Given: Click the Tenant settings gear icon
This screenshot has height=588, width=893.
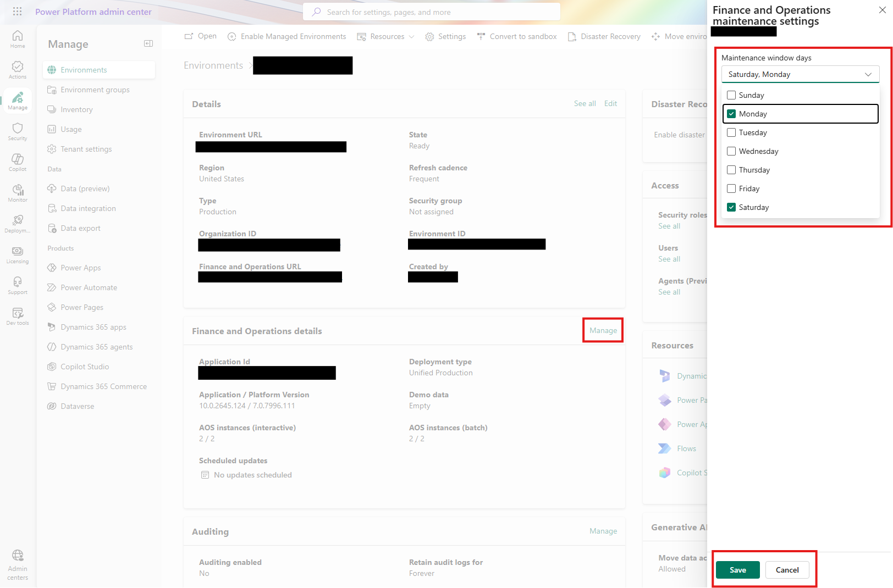Looking at the screenshot, I should (x=52, y=149).
